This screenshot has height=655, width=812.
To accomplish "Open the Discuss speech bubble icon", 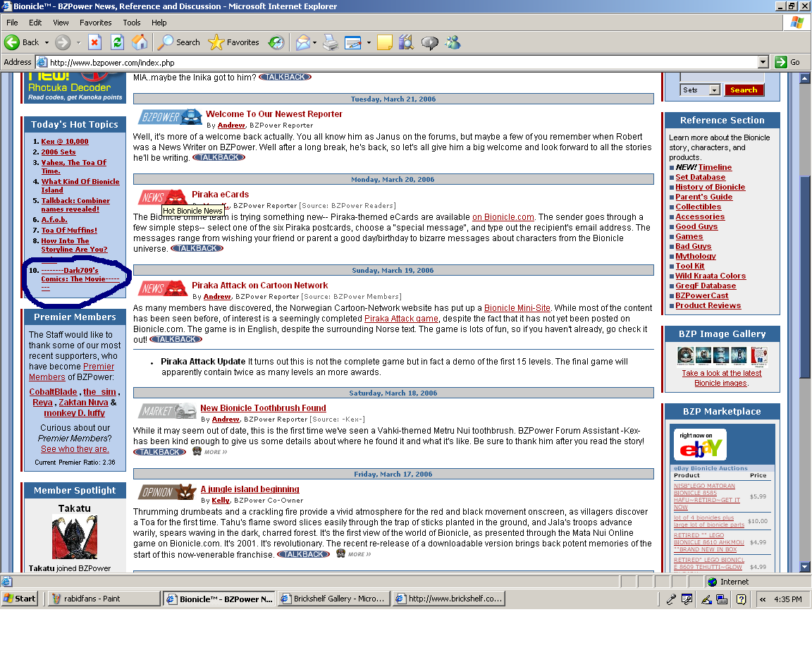I will (x=429, y=42).
